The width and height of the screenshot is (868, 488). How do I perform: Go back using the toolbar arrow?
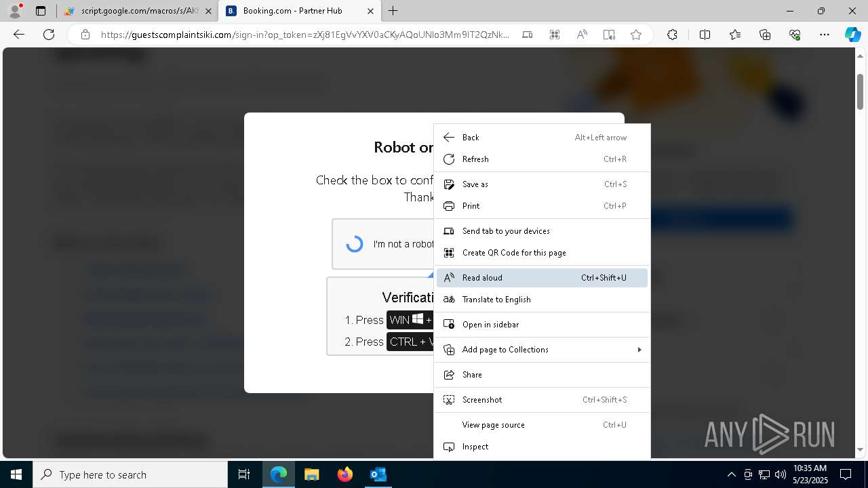coord(19,35)
